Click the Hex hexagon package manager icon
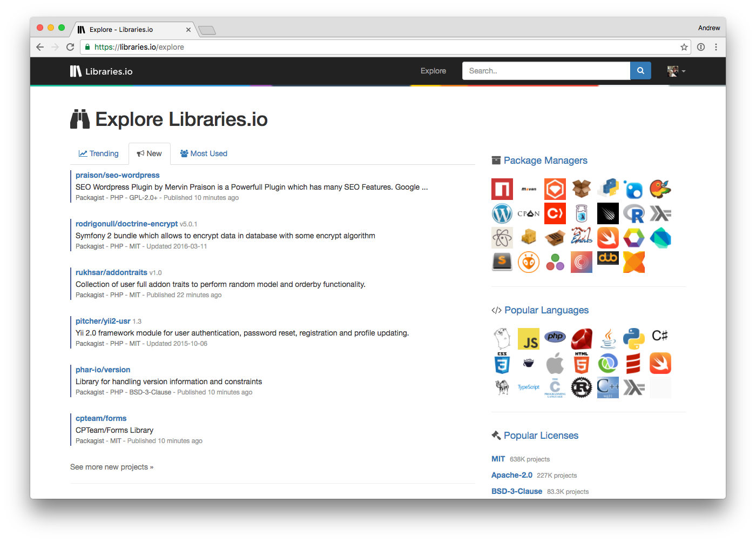This screenshot has width=756, height=542. (x=634, y=238)
